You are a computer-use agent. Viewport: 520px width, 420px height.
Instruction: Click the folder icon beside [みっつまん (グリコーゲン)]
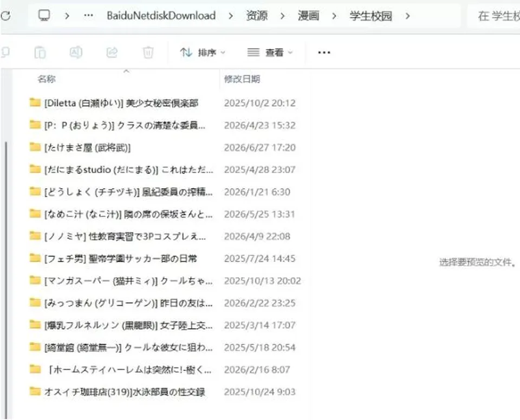[x=35, y=303]
